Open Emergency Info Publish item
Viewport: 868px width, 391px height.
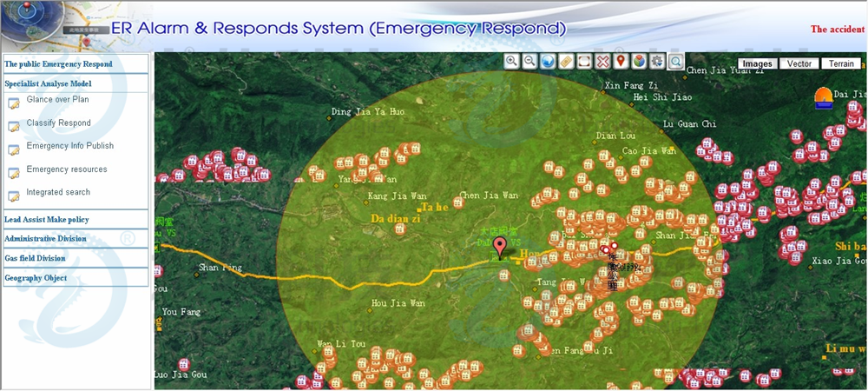pyautogui.click(x=69, y=146)
